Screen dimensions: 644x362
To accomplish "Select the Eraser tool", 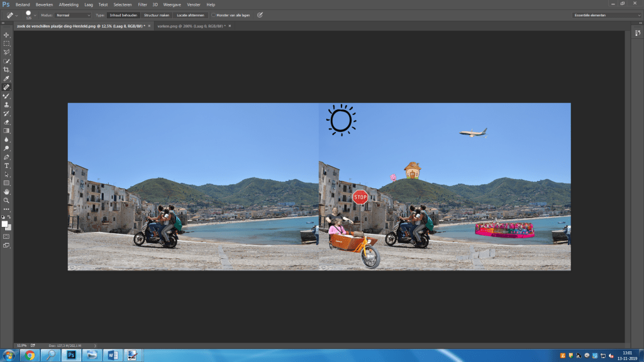I will [6, 122].
